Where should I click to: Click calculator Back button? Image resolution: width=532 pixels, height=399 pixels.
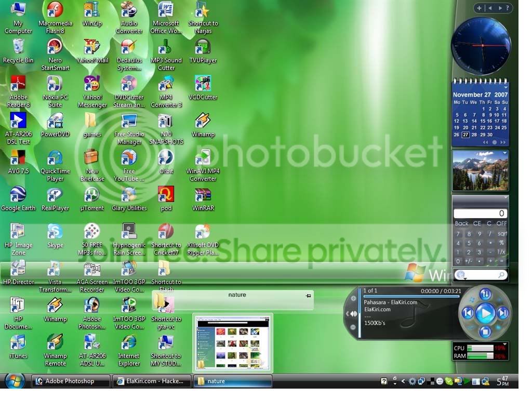point(461,223)
